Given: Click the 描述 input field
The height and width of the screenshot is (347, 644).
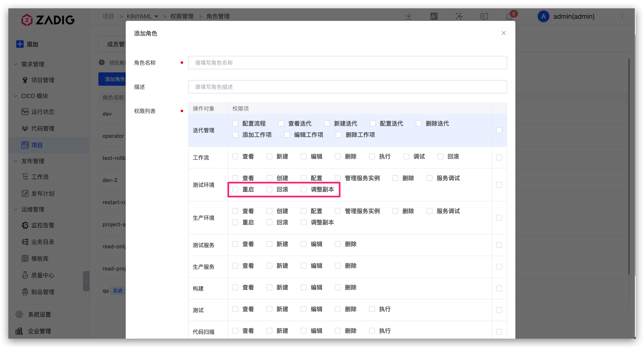Looking at the screenshot, I should 347,87.
